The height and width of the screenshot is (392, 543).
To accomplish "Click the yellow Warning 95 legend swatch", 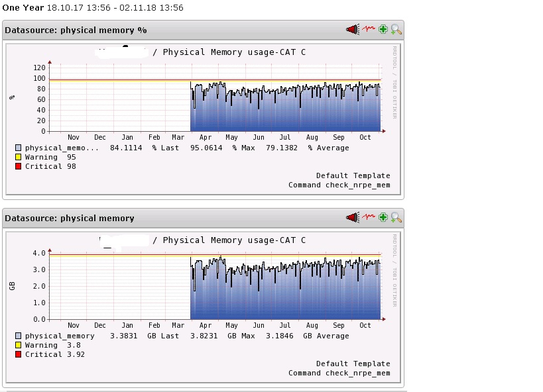I will 19,158.
